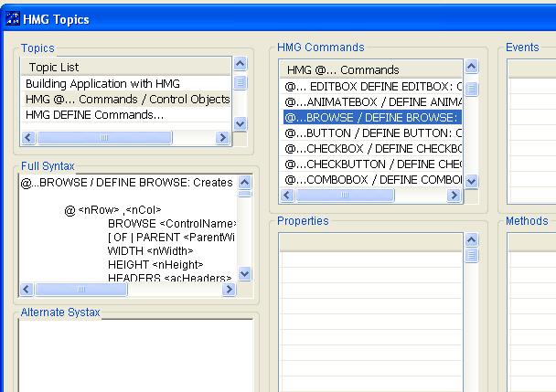
Task: Click Topics list horizontal scrollbar thumb
Action: pyautogui.click(x=104, y=137)
